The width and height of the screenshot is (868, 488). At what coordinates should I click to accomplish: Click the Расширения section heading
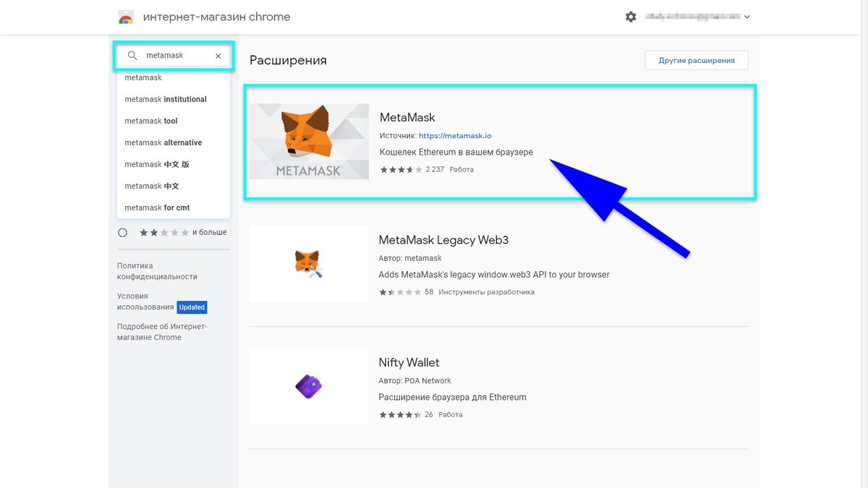click(288, 60)
